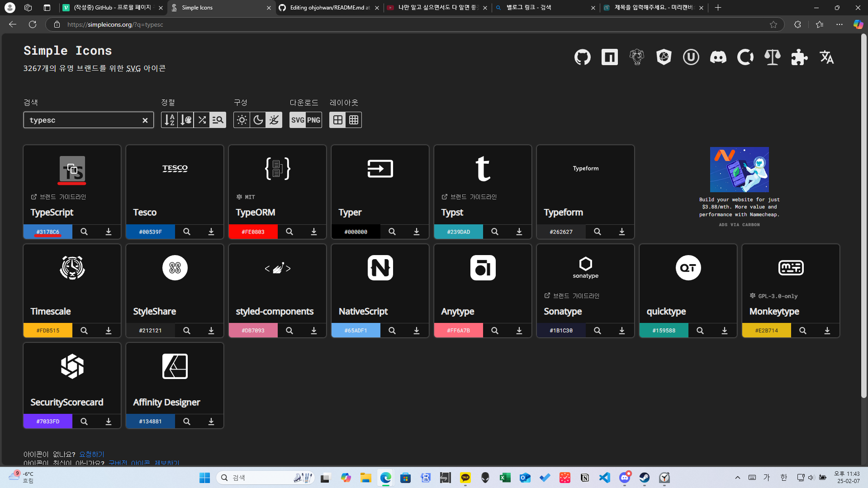Download the styled-components icon
868x488 pixels.
pos(314,331)
